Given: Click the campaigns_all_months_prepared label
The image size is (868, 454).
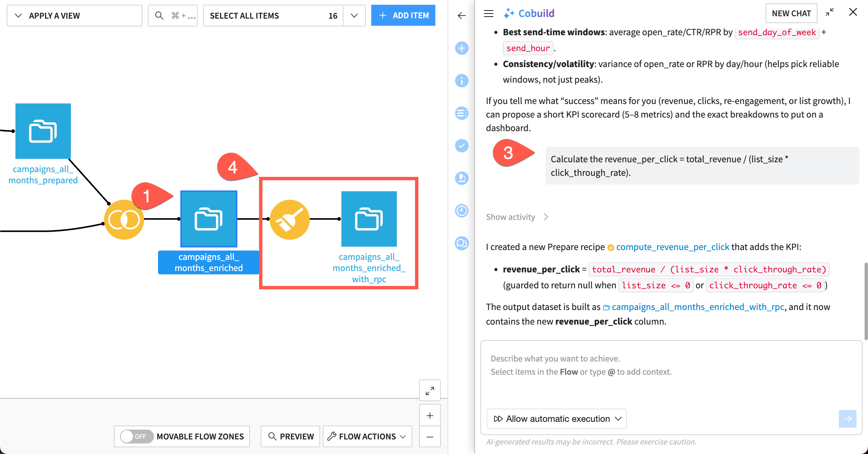Looking at the screenshot, I should [x=43, y=174].
